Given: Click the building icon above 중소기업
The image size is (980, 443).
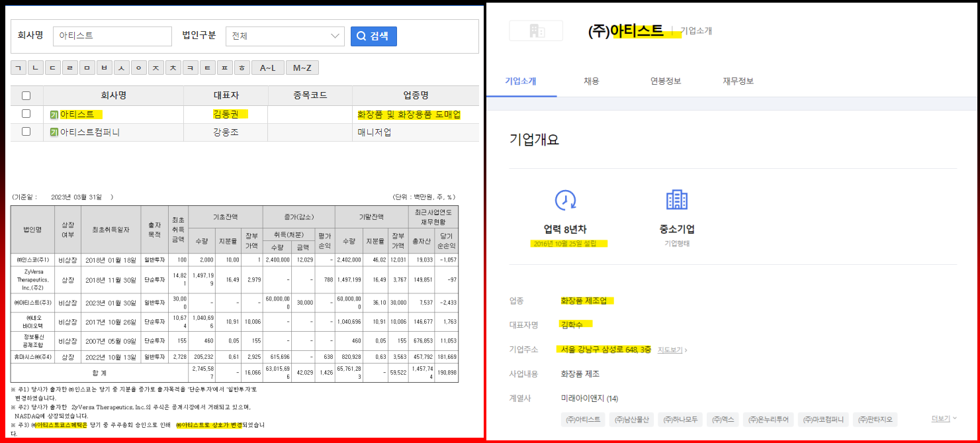Looking at the screenshot, I should click(676, 199).
